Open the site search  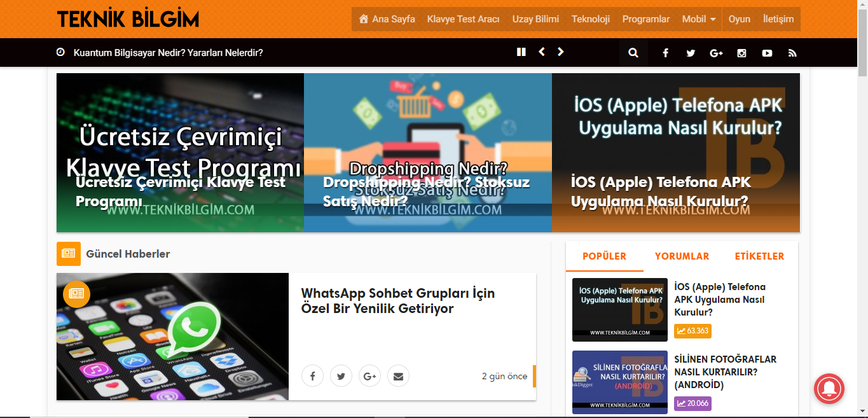(x=633, y=53)
